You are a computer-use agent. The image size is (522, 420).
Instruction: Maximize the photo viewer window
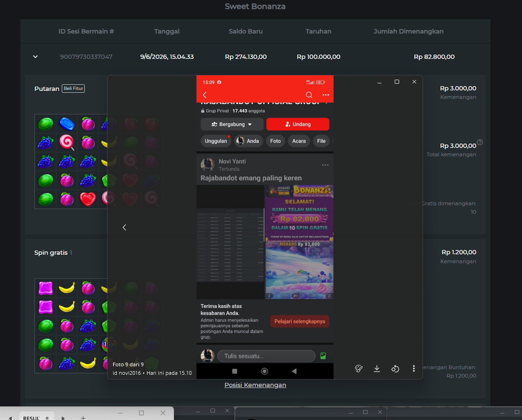[397, 82]
